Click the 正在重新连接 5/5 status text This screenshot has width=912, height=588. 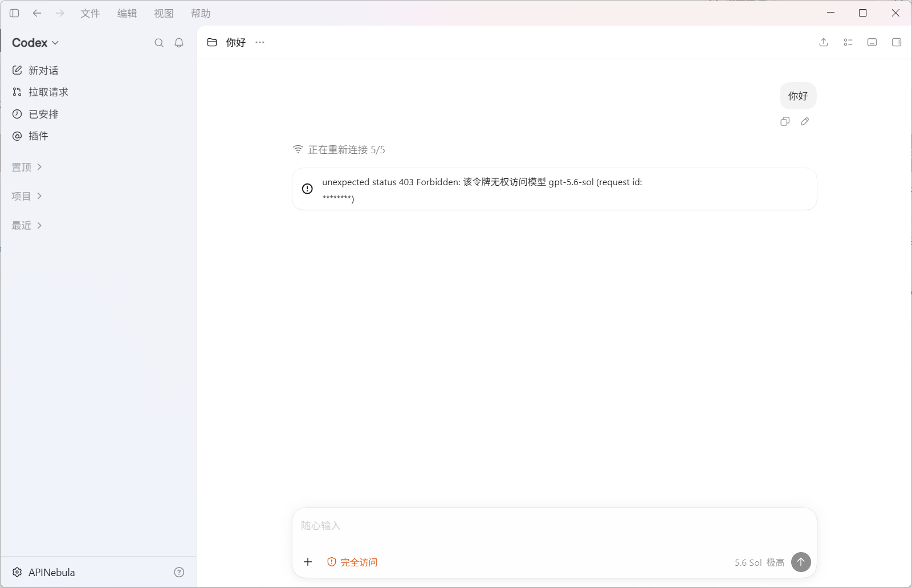coord(347,150)
